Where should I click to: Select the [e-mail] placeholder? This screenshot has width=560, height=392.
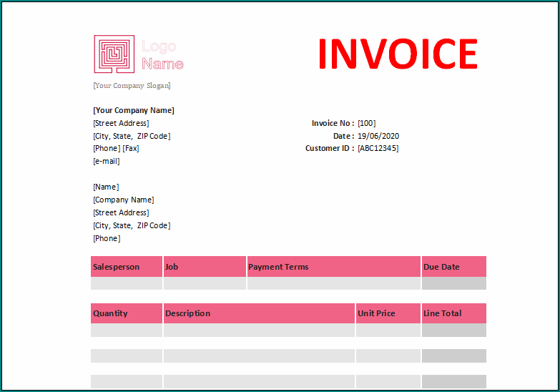(107, 161)
